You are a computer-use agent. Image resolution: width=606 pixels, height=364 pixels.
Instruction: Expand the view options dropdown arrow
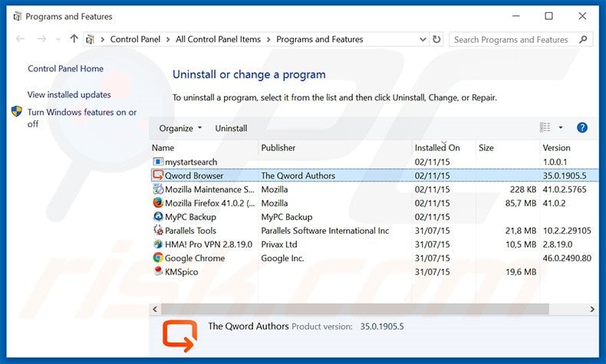tap(561, 128)
